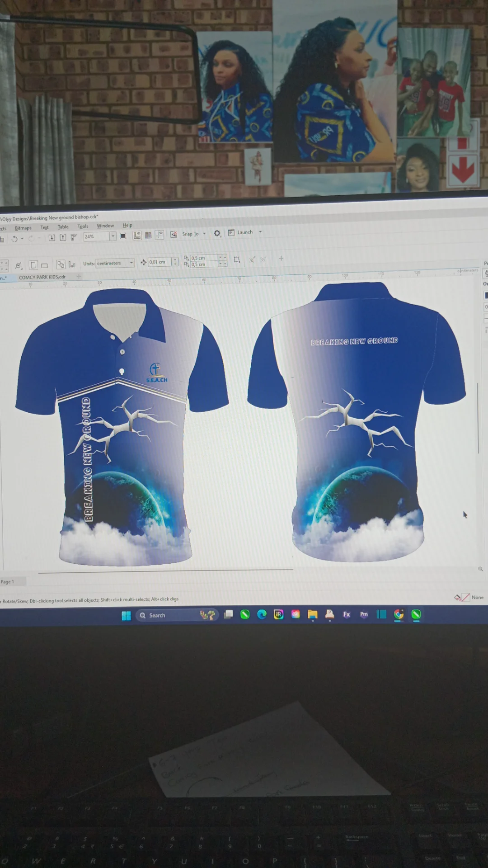Open the Bitmaps menu
The height and width of the screenshot is (868, 488).
(x=23, y=228)
